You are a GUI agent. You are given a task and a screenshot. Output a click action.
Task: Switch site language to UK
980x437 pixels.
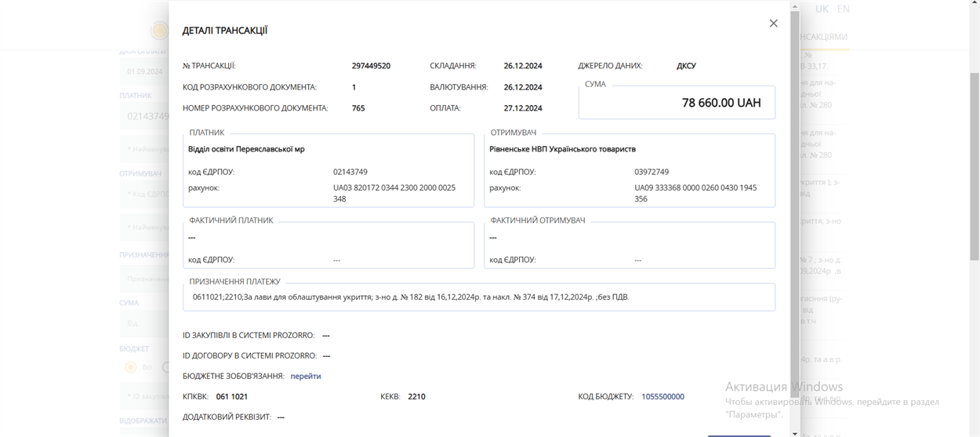point(822,9)
